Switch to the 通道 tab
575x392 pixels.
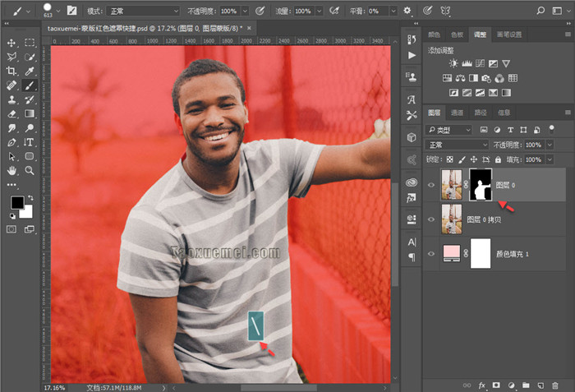point(458,113)
